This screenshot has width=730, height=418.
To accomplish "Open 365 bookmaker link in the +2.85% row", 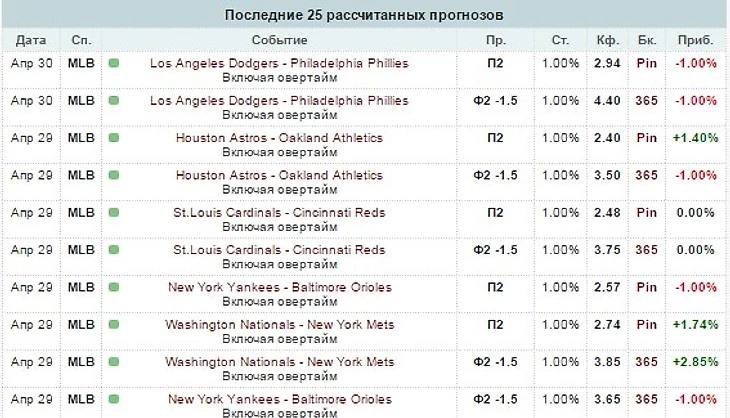I will [646, 362].
